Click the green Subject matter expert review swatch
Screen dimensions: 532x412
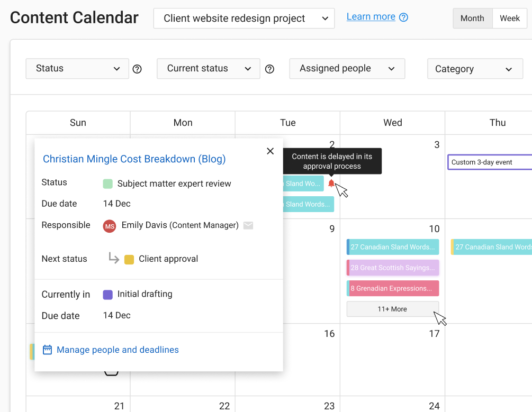click(107, 184)
